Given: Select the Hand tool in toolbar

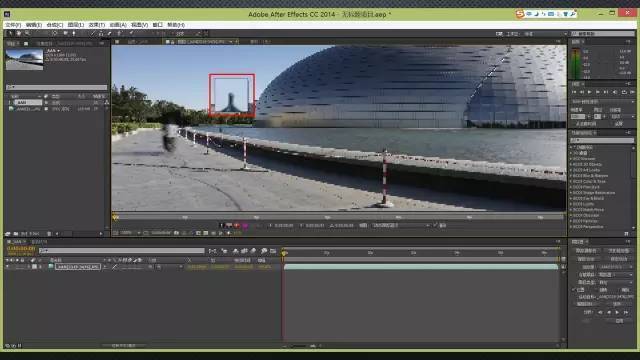Looking at the screenshot, I should click(18, 33).
